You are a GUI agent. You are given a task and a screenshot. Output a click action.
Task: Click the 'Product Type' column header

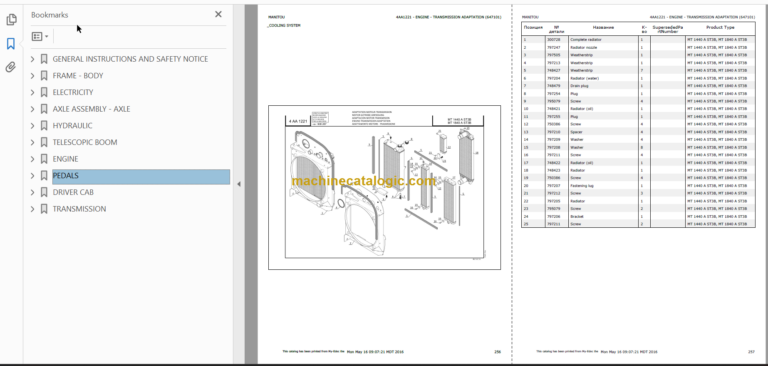pyautogui.click(x=720, y=27)
